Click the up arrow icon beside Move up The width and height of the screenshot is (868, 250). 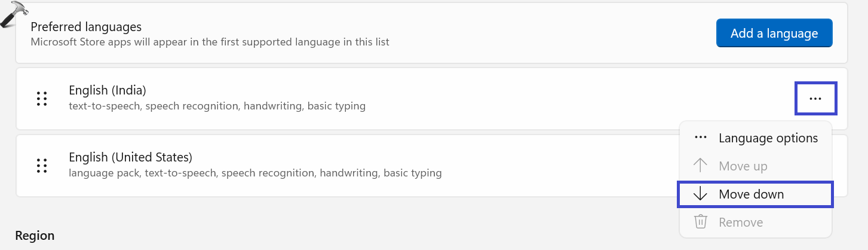(x=701, y=166)
